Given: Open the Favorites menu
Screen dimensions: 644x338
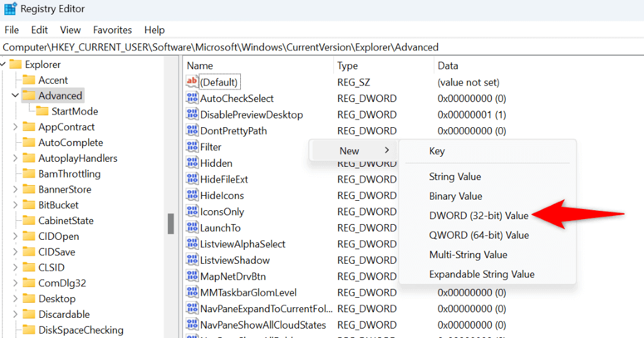Looking at the screenshot, I should click(x=113, y=30).
